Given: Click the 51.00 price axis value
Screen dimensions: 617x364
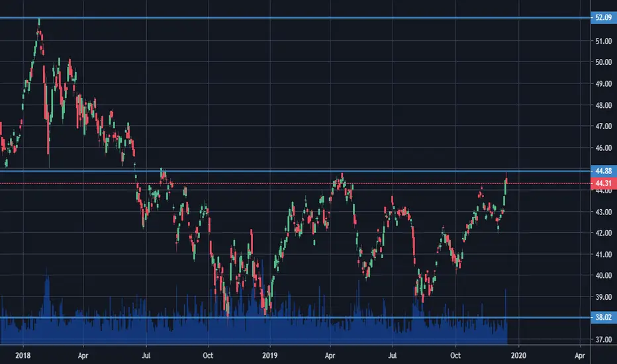Looking at the screenshot, I should pyautogui.click(x=604, y=41).
